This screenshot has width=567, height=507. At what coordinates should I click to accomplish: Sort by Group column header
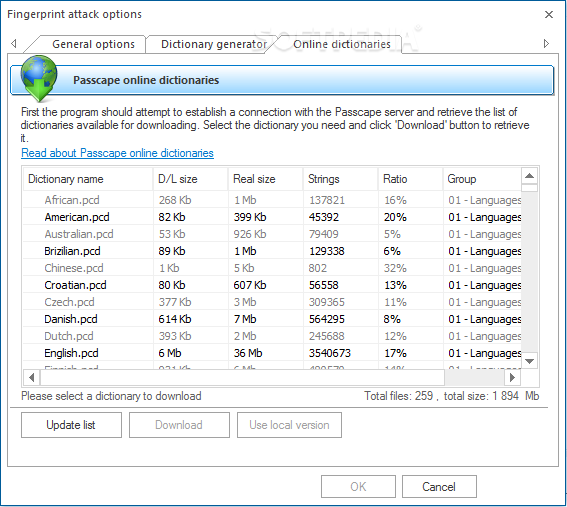pyautogui.click(x=482, y=179)
